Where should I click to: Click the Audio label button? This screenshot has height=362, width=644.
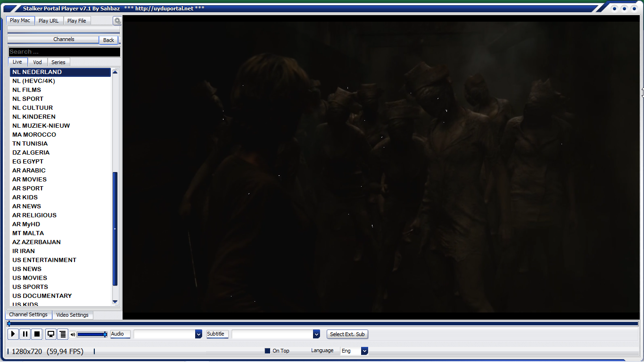point(120,334)
